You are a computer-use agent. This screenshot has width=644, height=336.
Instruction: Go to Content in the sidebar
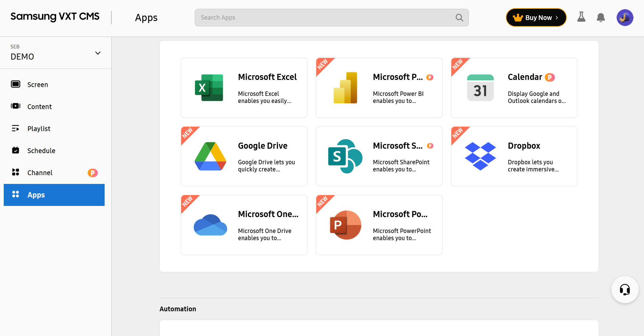pos(54,106)
